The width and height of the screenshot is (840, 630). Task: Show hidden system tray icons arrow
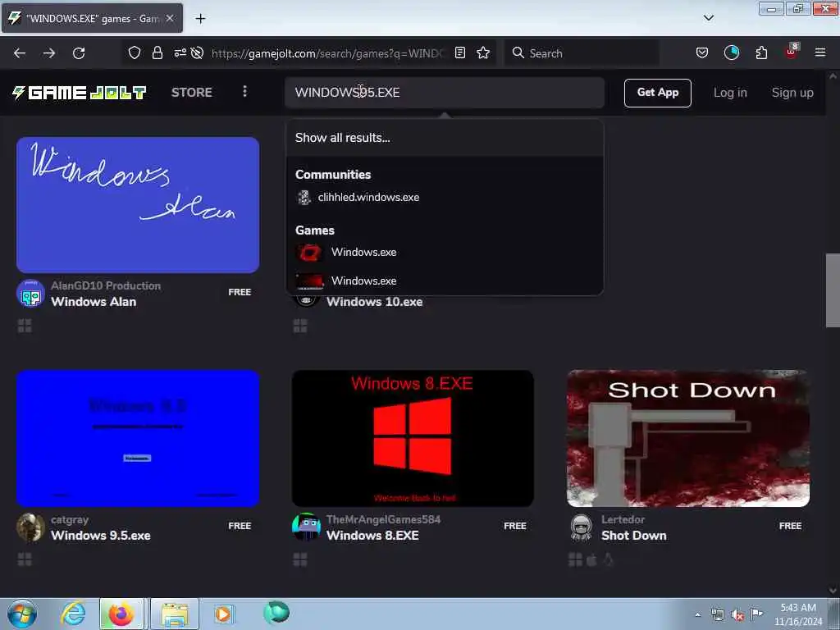pos(697,615)
